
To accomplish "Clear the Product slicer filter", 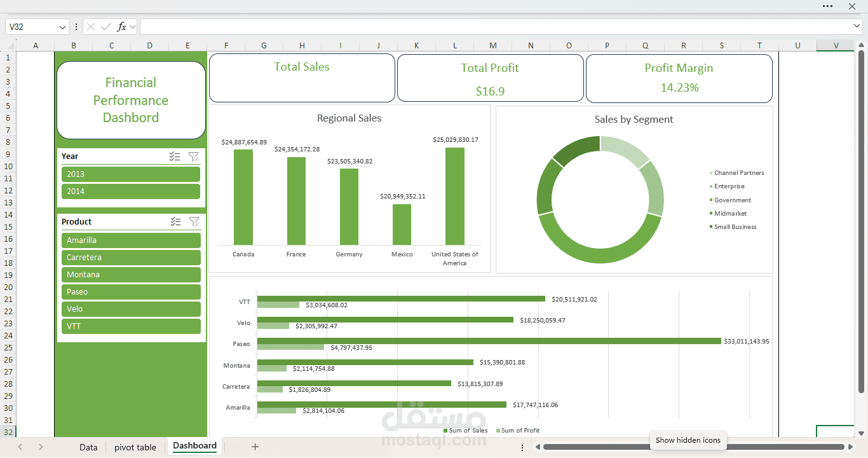I will coord(194,221).
